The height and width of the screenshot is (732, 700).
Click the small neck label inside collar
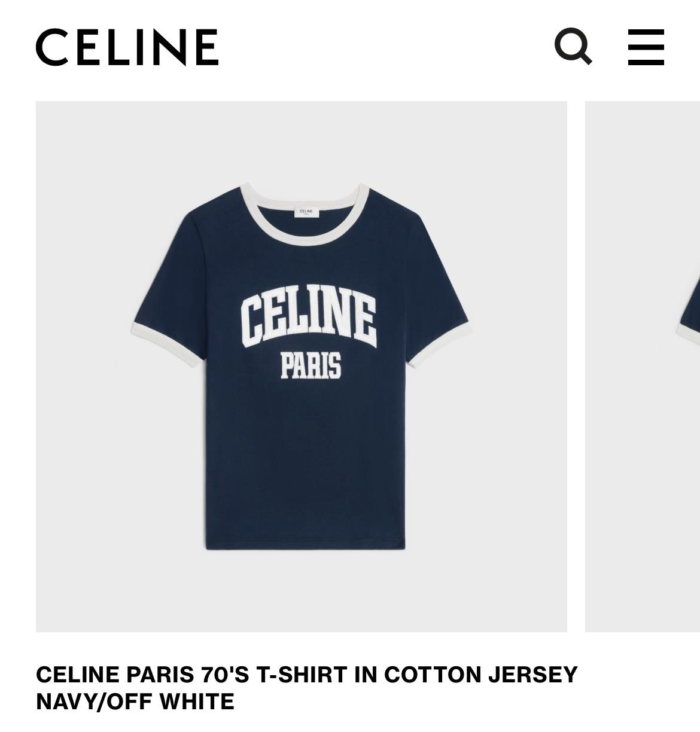pyautogui.click(x=306, y=212)
